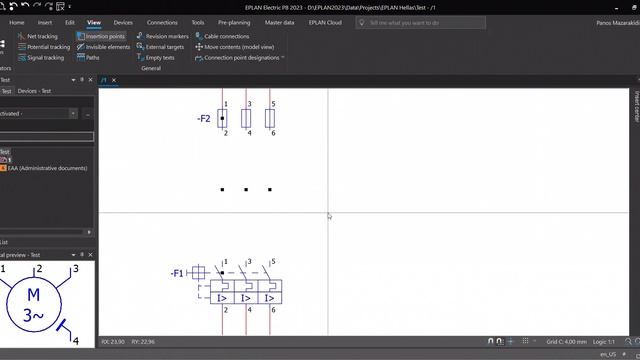Toggle Insertion points display
Viewport: 640px width, 360px height.
[101, 36]
